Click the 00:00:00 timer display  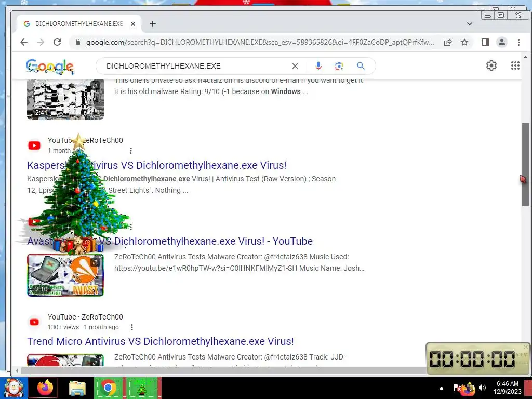pyautogui.click(x=472, y=359)
